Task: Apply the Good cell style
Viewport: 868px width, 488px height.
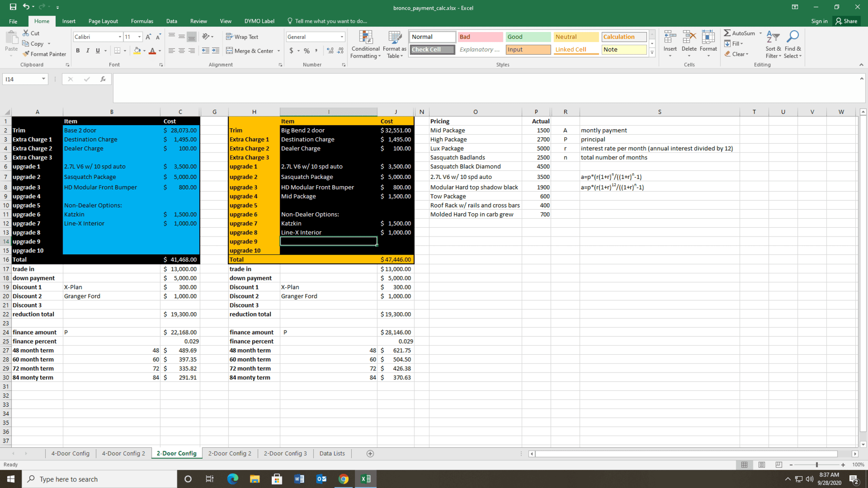Action: click(528, 37)
